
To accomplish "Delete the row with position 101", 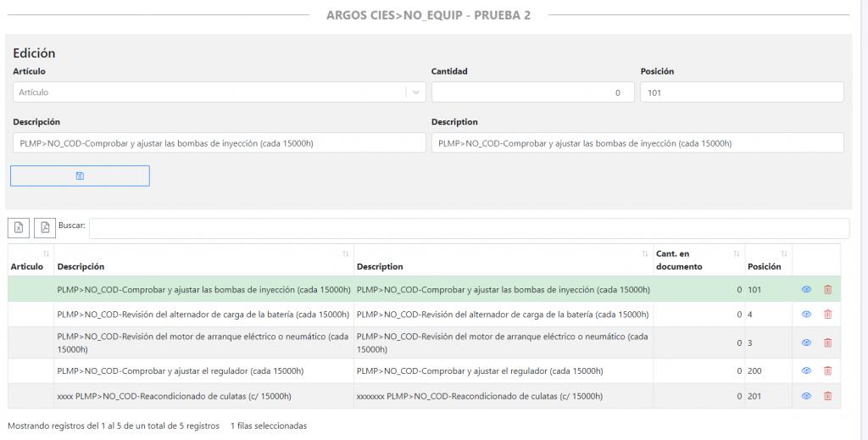I will coord(827,289).
